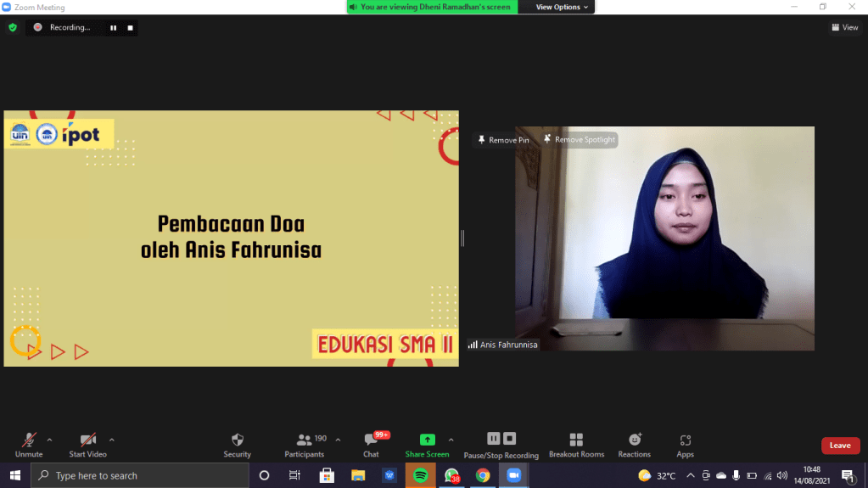Expand video options arrow beside Start Video
The image size is (868, 488).
[112, 440]
